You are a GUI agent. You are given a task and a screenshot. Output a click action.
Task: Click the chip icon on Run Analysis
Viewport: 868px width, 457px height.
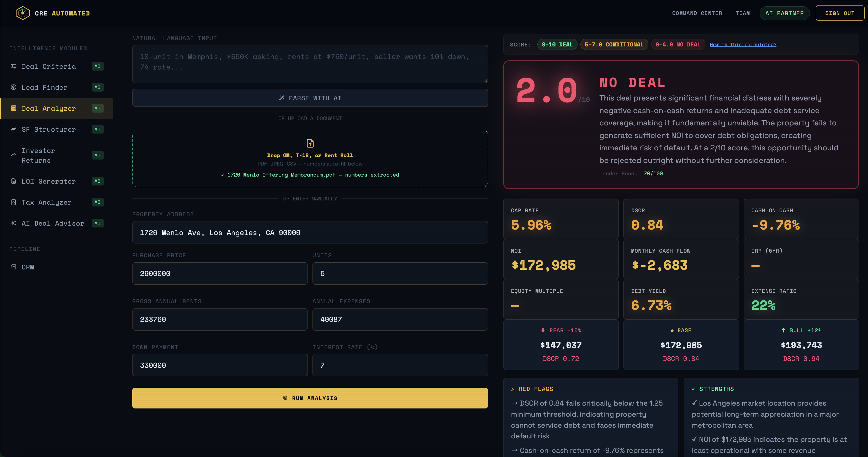285,398
